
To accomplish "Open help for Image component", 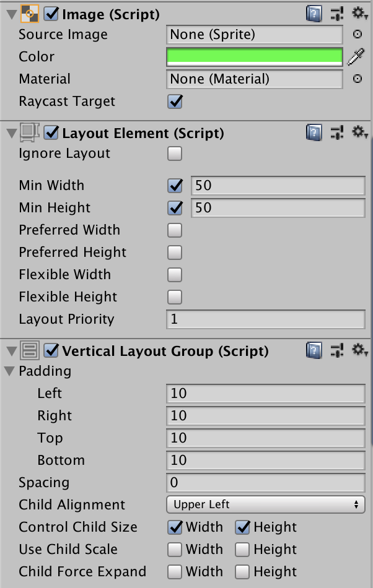I will [314, 13].
